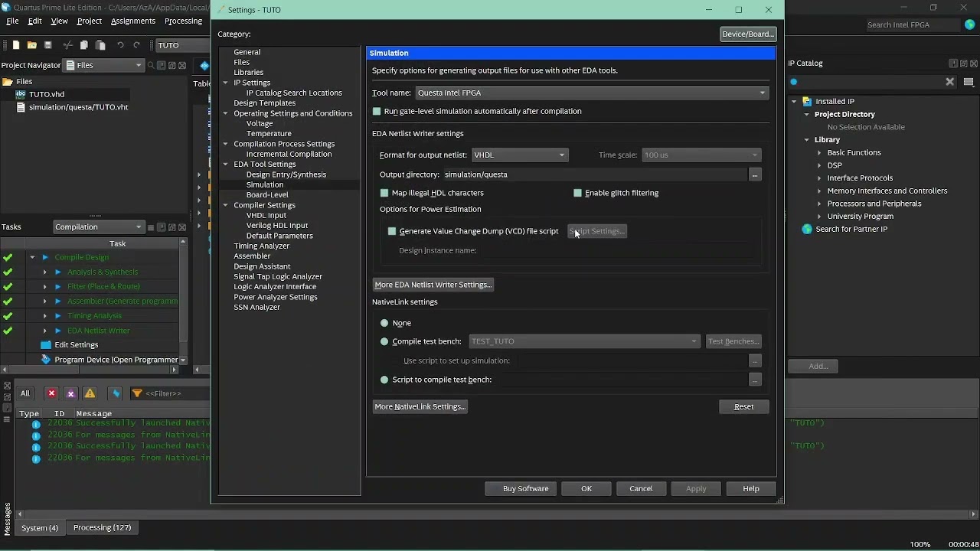This screenshot has width=980, height=551.
Task: Click the warning triangle filter icon
Action: tap(90, 393)
